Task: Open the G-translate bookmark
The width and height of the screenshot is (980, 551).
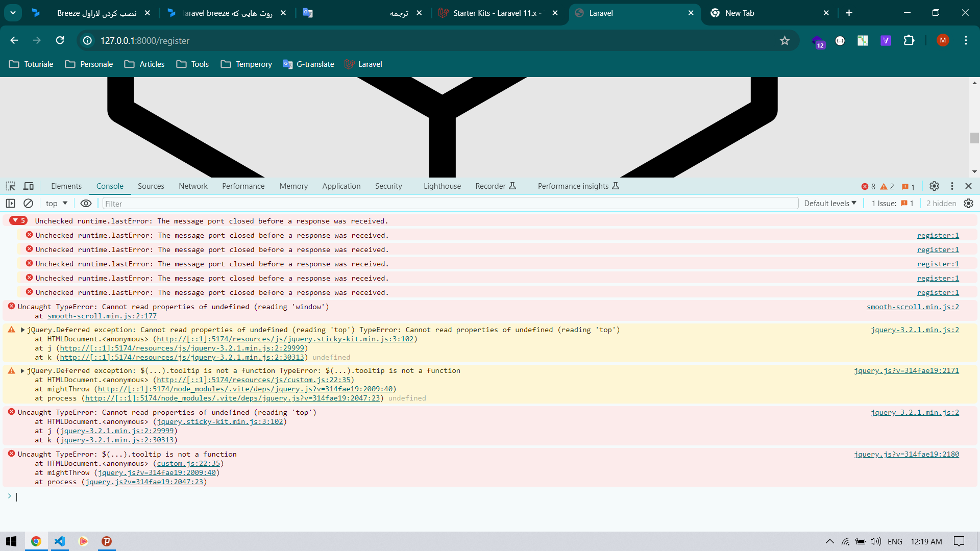Action: pyautogui.click(x=309, y=64)
